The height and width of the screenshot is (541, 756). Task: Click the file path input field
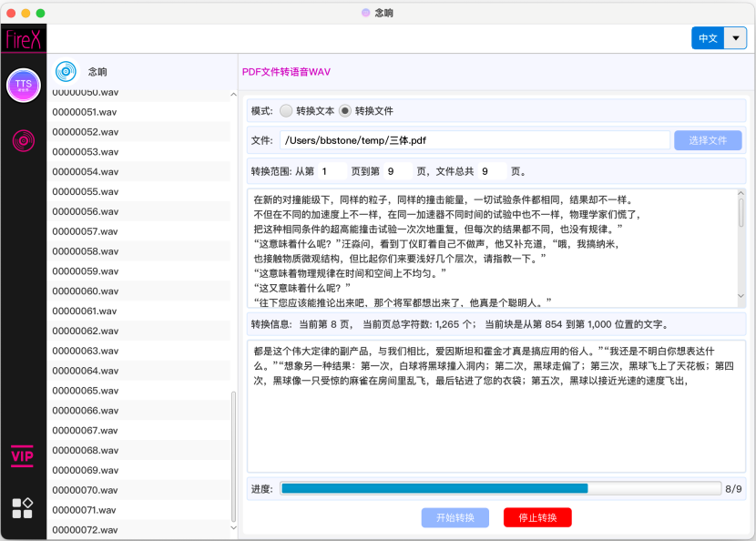tap(475, 140)
